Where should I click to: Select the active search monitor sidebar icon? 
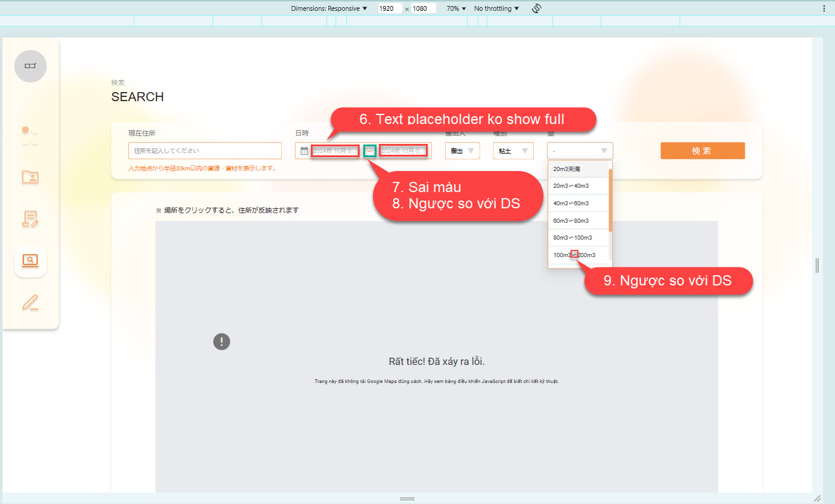(30, 261)
